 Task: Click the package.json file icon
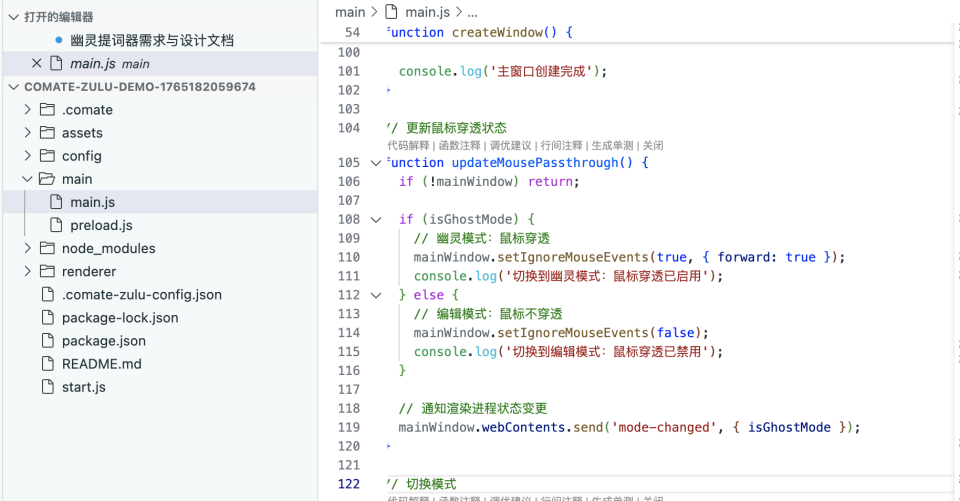[x=48, y=341]
